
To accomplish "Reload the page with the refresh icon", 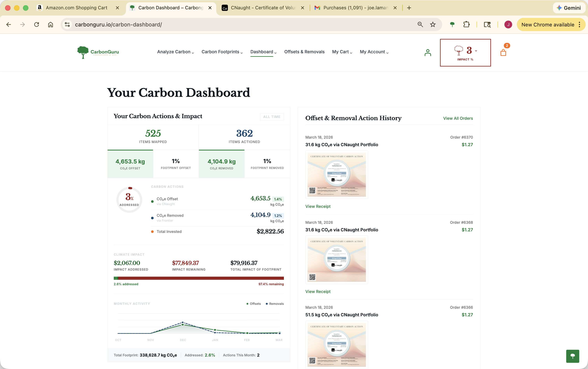I will coord(36,24).
